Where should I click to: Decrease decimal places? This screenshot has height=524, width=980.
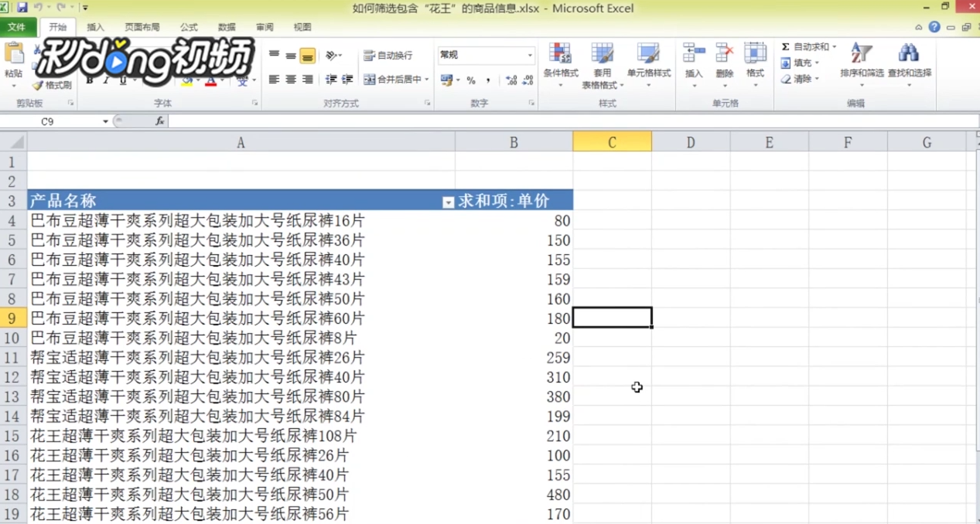528,80
